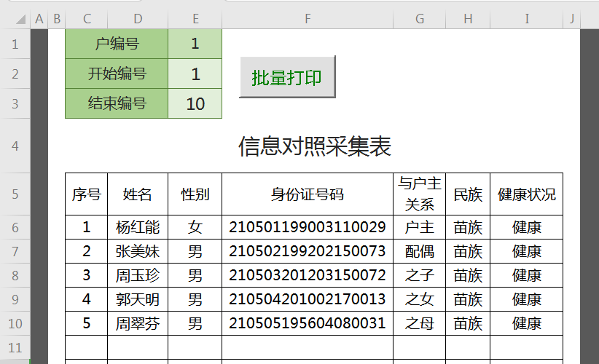
Task: Select column E header
Action: pos(195,19)
